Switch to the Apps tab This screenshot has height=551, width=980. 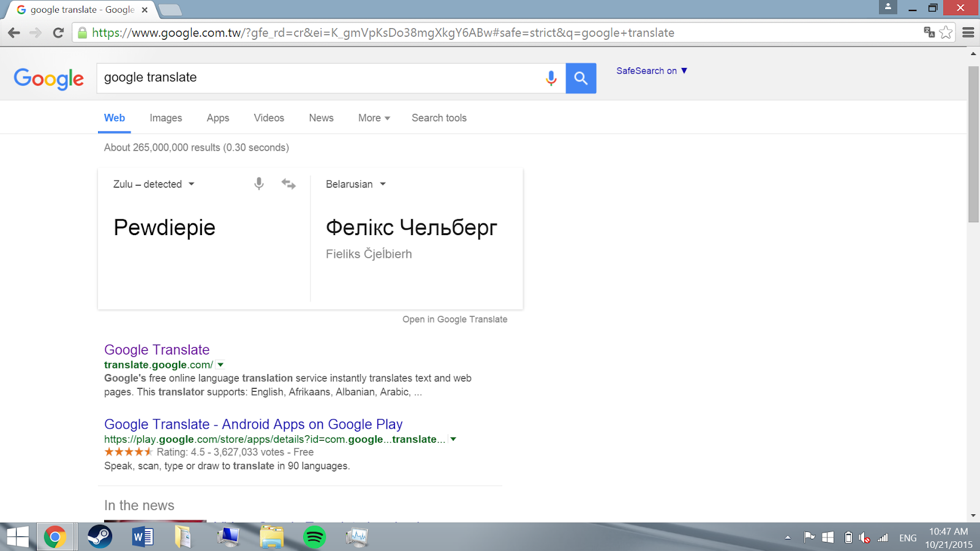click(218, 118)
